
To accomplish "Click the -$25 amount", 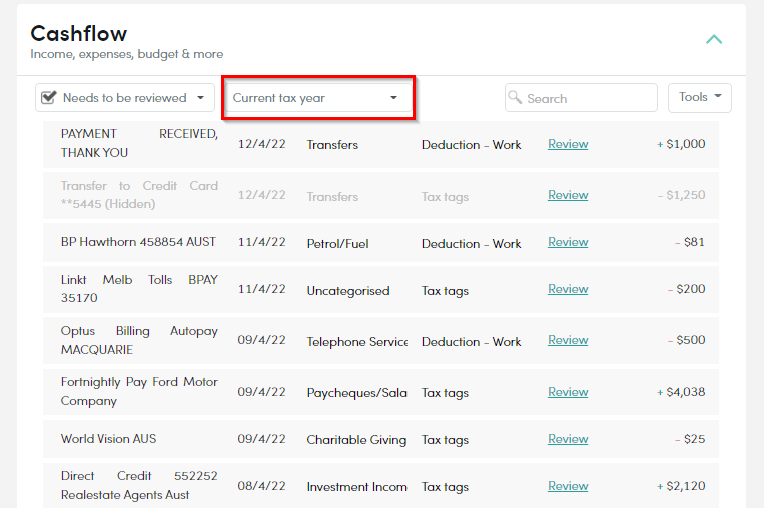I will 690,439.
